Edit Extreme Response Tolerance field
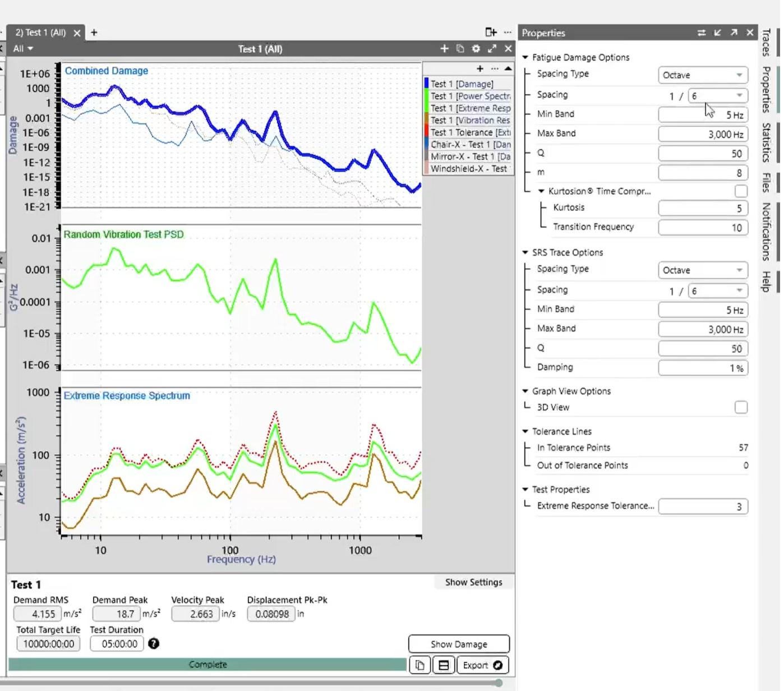Screen dimensions: 784x691 pos(703,506)
